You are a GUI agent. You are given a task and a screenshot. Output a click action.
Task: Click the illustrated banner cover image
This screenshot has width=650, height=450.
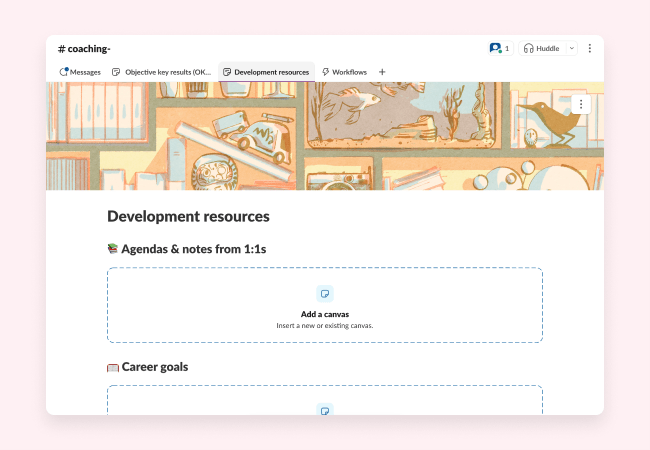tap(325, 136)
